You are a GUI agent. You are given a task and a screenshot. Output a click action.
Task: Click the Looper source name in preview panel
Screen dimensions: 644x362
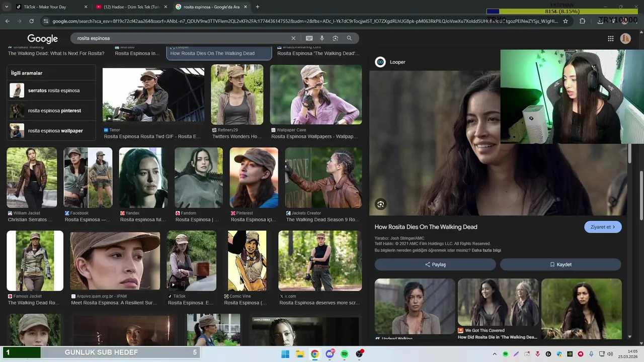[397, 62]
